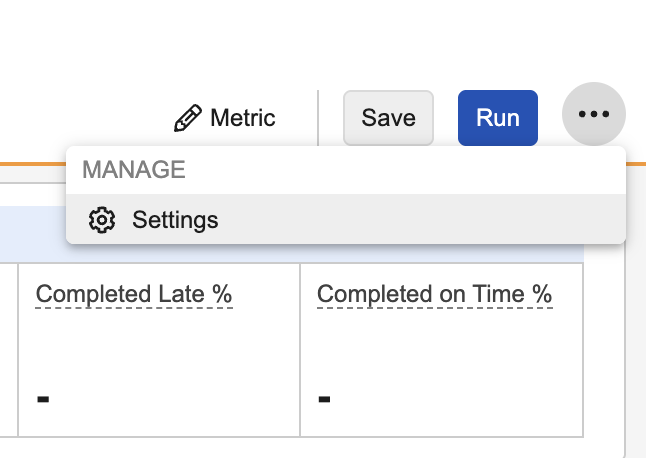Click the Completed Late % column header
This screenshot has height=458, width=646.
pyautogui.click(x=134, y=294)
